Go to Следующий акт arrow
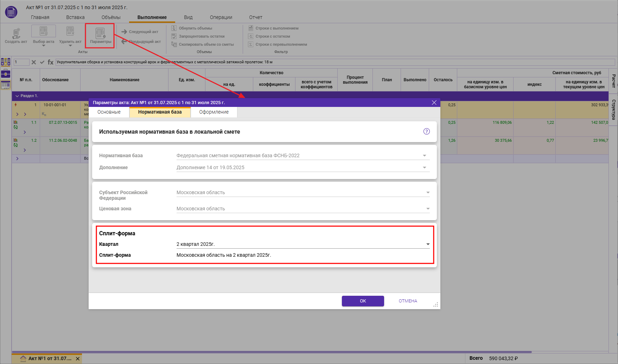Viewport: 618px width, 364px height. click(x=124, y=32)
